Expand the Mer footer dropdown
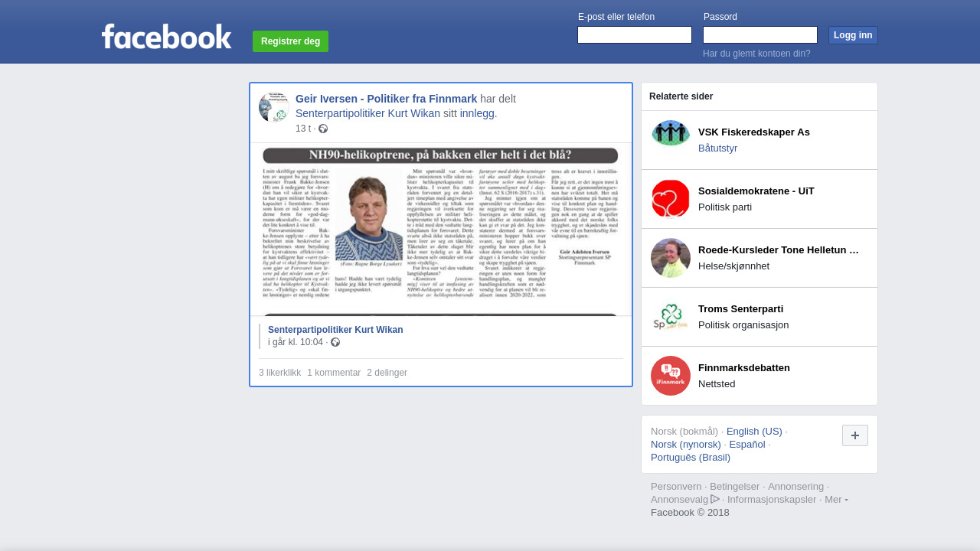 coord(836,500)
